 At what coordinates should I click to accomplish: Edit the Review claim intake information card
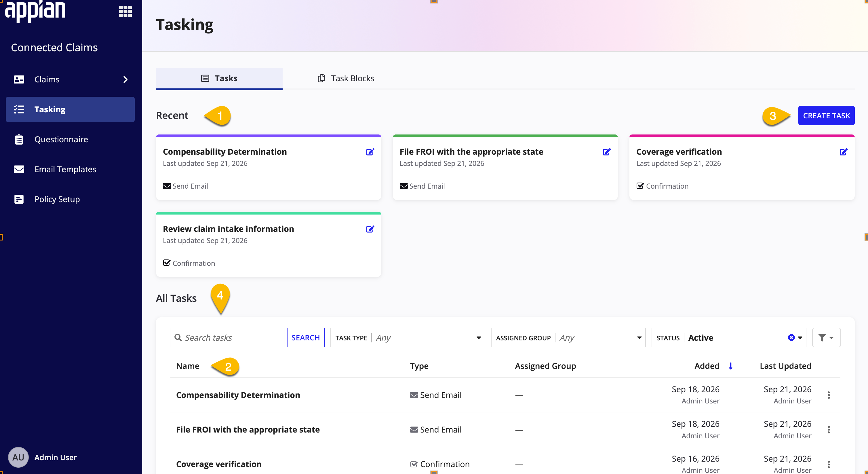pyautogui.click(x=370, y=229)
